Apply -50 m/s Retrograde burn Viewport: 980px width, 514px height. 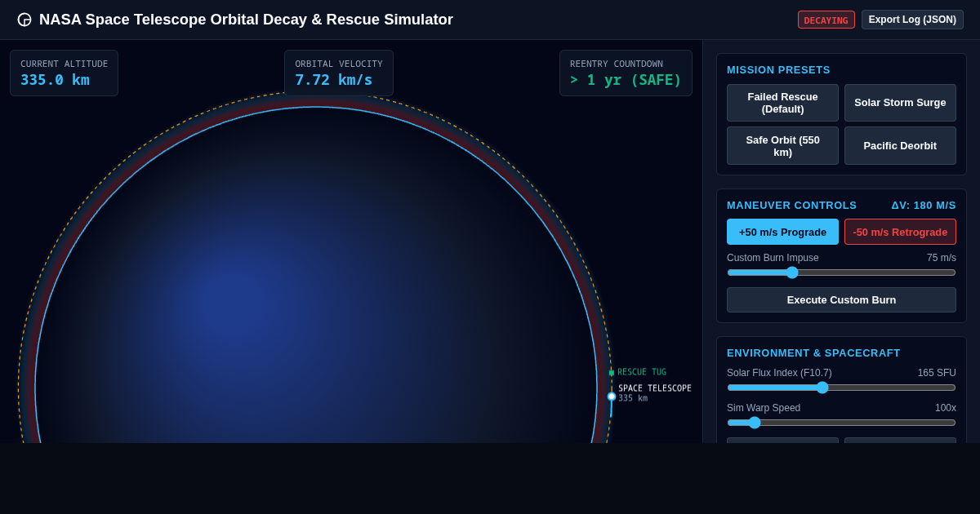click(x=900, y=232)
